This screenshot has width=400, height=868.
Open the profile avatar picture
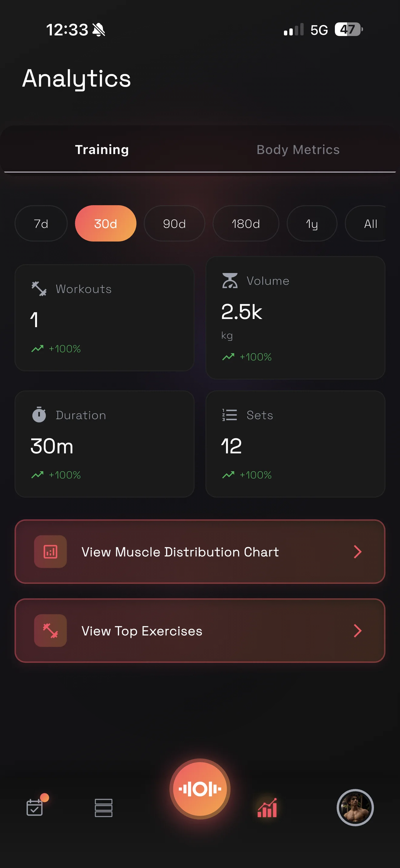point(355,807)
